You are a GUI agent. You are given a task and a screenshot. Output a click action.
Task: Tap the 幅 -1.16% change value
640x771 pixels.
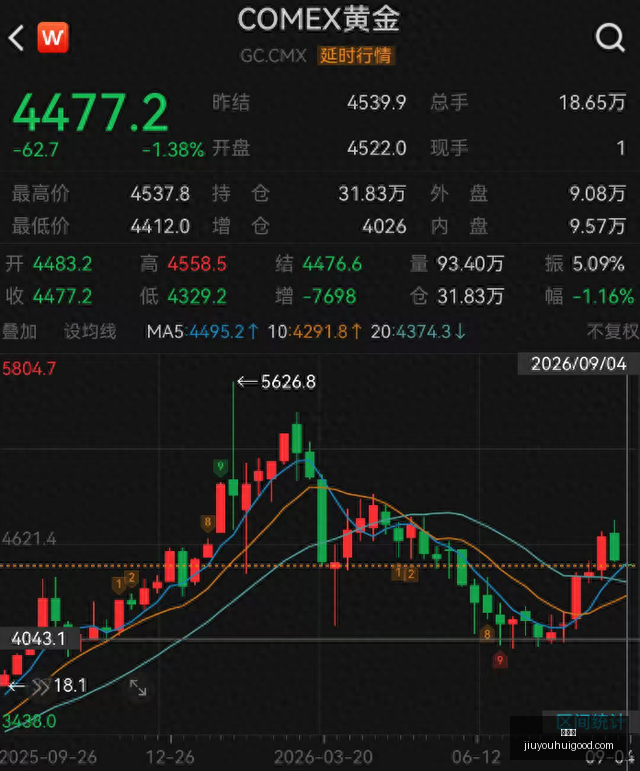(603, 297)
